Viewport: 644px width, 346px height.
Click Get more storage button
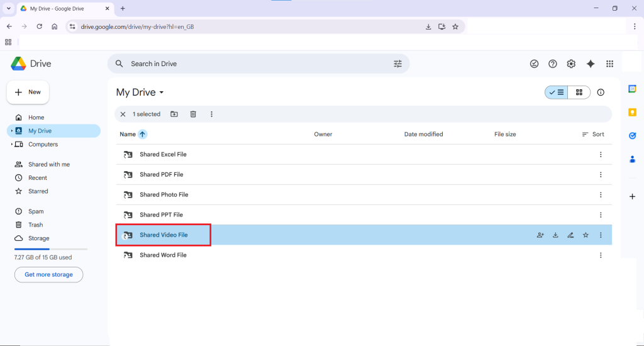pos(48,275)
